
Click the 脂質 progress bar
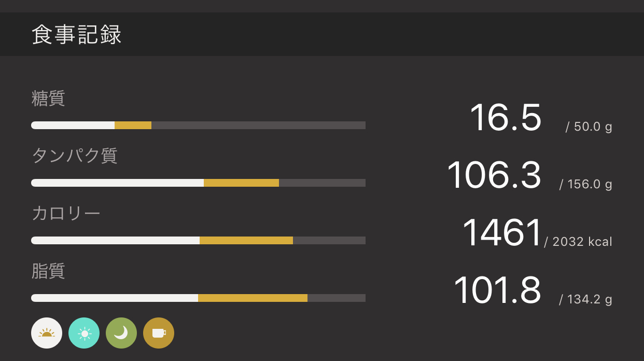coord(198,298)
